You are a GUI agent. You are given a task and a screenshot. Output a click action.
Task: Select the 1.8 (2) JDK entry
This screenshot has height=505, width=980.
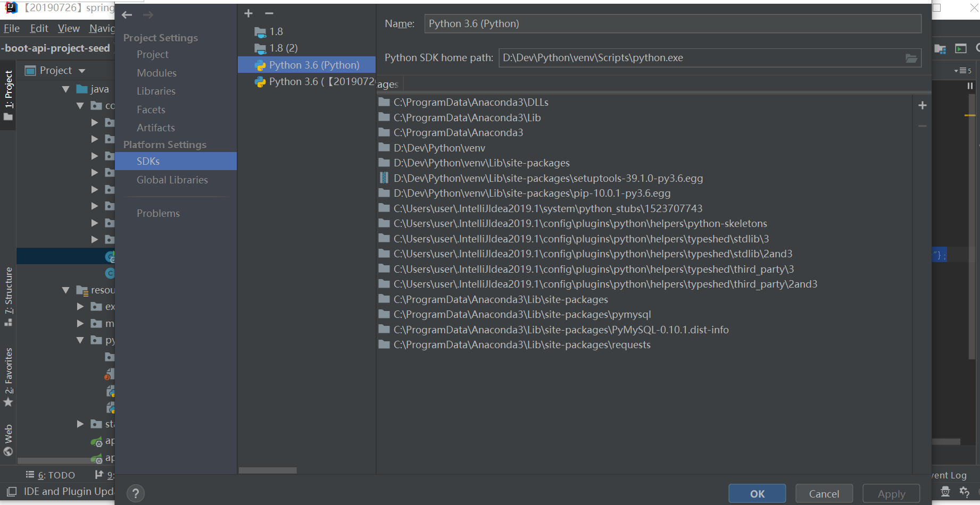[x=283, y=47]
